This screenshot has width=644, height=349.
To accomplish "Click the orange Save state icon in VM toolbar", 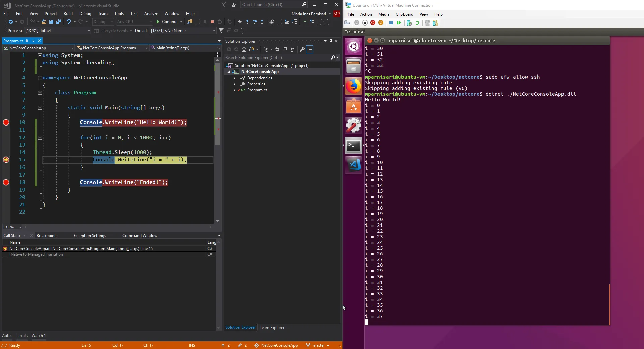I will pyautogui.click(x=381, y=23).
